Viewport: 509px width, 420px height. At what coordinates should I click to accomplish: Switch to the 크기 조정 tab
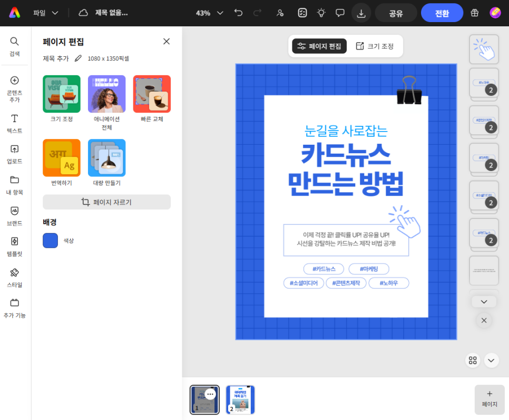coord(375,46)
